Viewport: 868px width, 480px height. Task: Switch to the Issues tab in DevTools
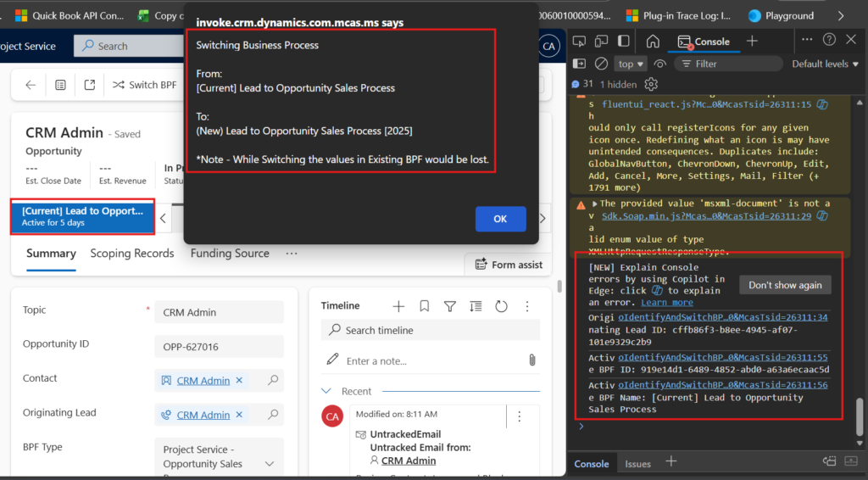tap(637, 463)
